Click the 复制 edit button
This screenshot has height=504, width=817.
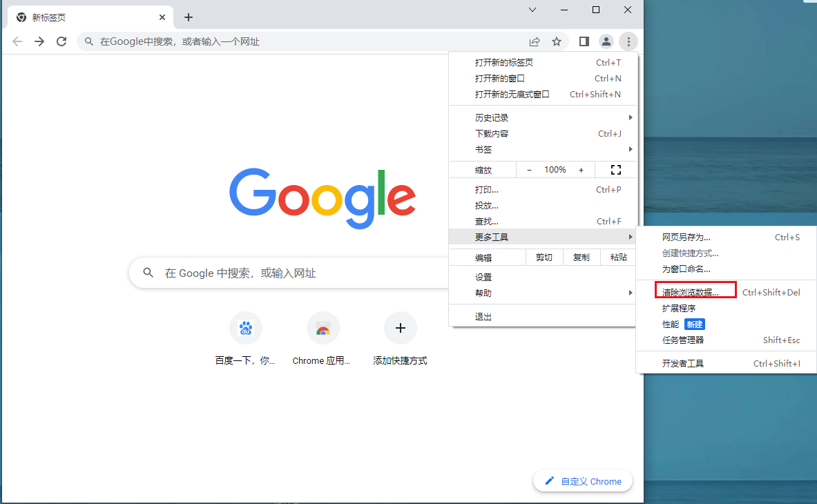coord(581,258)
